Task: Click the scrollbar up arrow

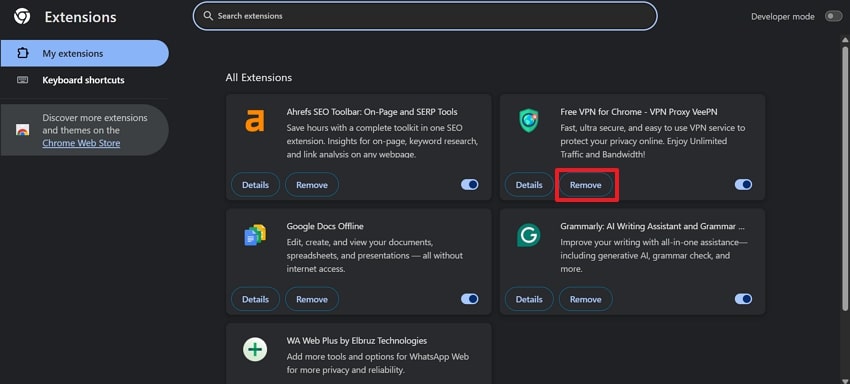Action: point(845,39)
